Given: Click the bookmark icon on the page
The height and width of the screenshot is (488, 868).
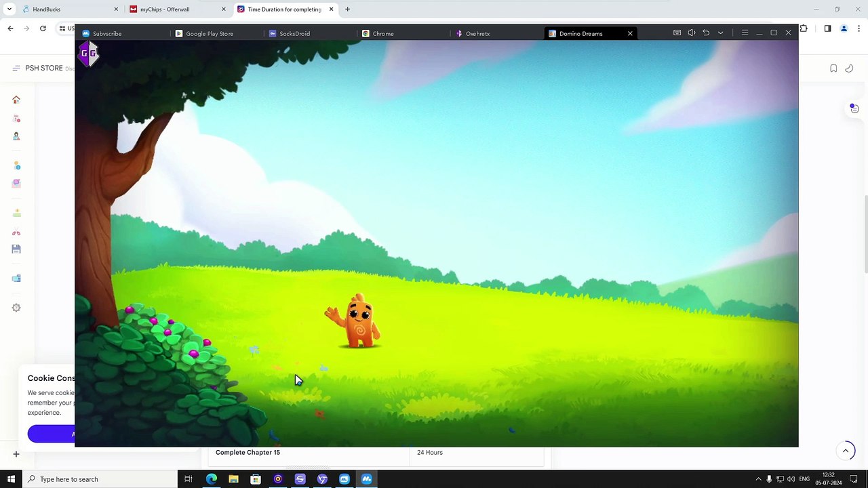Looking at the screenshot, I should tap(833, 68).
